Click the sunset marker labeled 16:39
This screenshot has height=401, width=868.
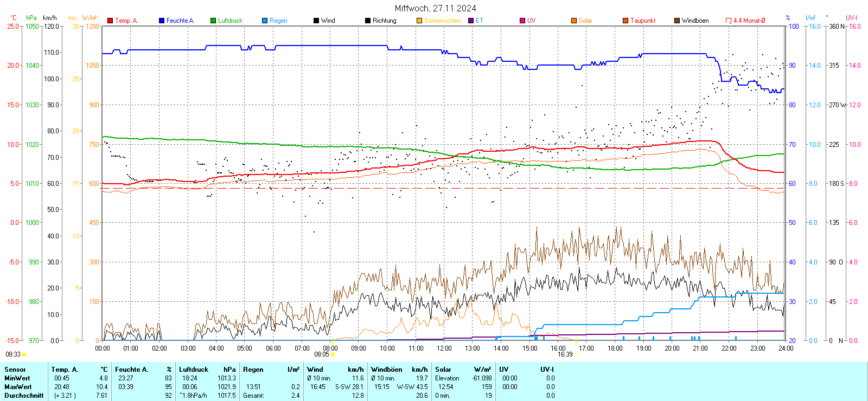tap(565, 354)
